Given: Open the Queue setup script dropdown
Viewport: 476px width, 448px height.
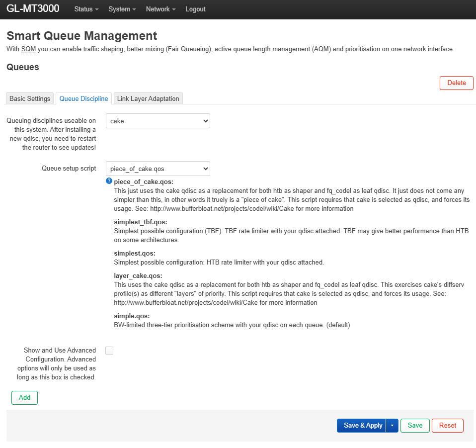Looking at the screenshot, I should pos(158,169).
